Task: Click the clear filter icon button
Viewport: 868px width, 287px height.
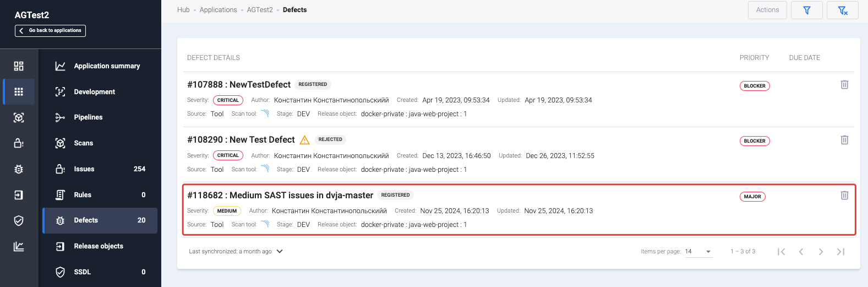Action: click(842, 10)
